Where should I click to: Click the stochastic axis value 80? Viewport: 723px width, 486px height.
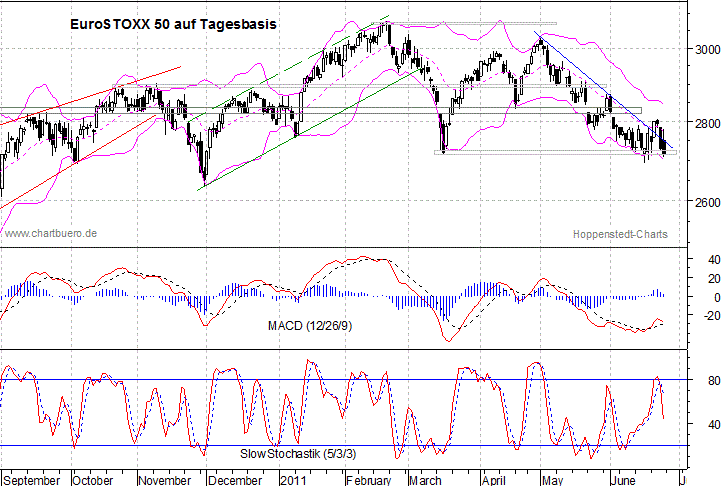click(714, 380)
